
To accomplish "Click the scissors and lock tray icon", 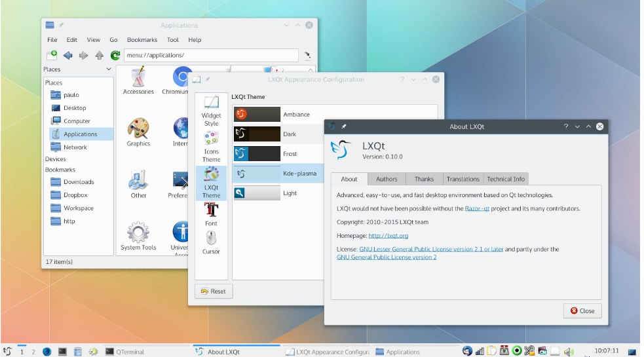I will (529, 351).
